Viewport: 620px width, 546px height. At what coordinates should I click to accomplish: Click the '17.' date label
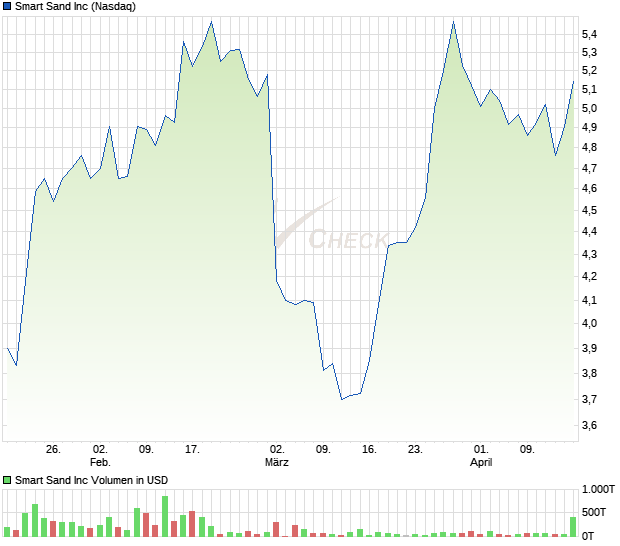(192, 450)
